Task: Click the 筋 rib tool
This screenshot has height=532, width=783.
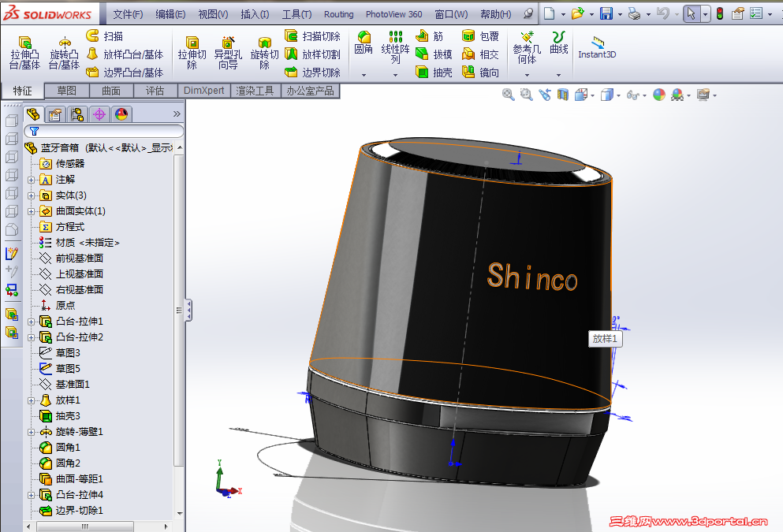Action: tap(430, 36)
